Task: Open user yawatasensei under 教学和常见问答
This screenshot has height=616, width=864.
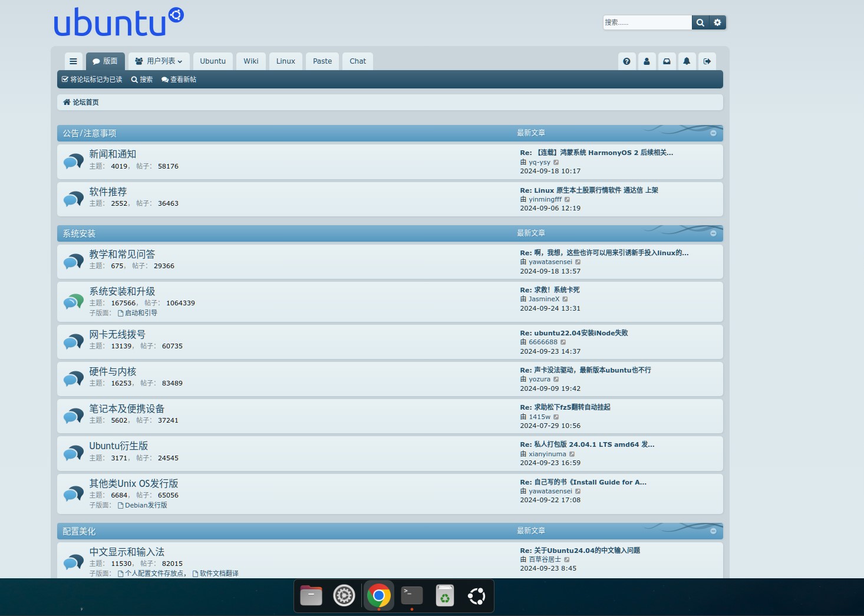Action: tap(550, 262)
